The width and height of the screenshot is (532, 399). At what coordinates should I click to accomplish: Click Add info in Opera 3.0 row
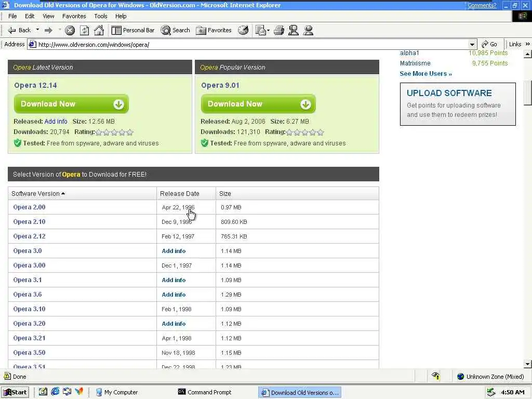click(x=174, y=251)
